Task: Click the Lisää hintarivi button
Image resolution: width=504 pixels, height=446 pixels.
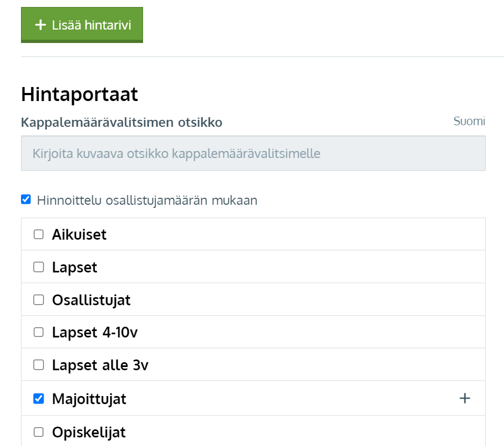Action: (x=82, y=25)
